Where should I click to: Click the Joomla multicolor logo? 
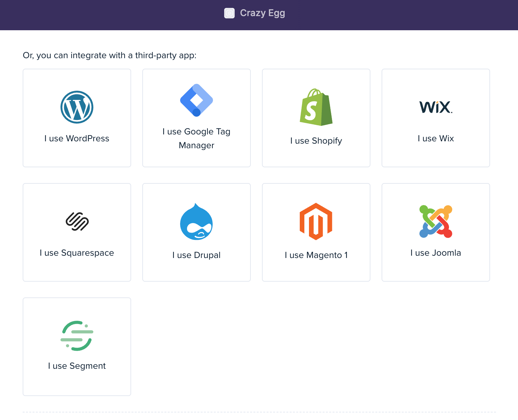click(436, 222)
